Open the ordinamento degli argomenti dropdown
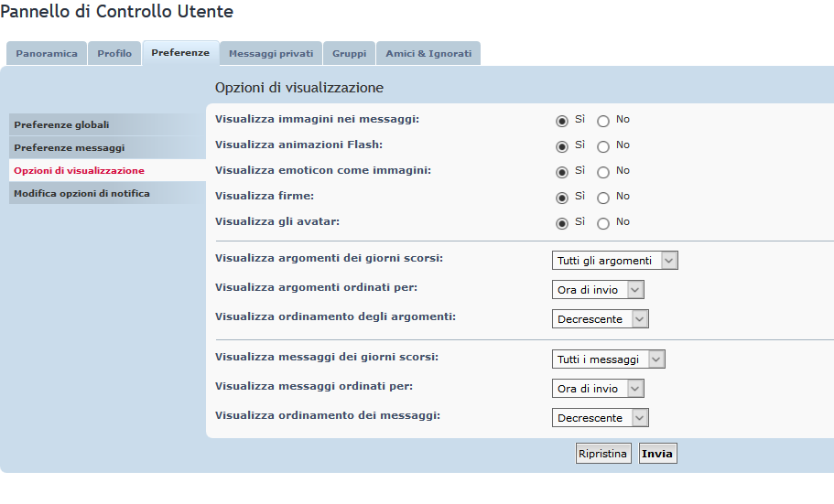 tap(601, 319)
